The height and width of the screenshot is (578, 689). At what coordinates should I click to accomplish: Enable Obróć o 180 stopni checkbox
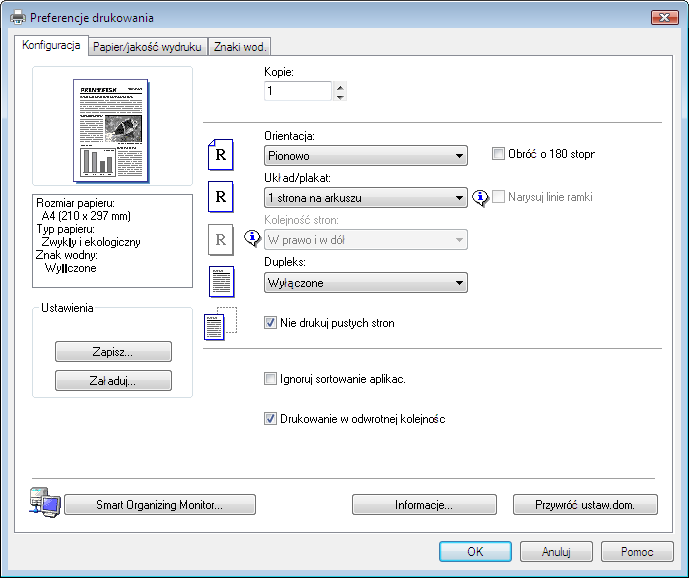(498, 154)
